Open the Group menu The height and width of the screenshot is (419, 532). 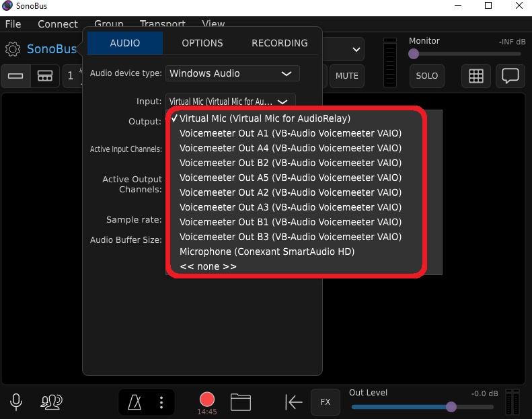[109, 24]
